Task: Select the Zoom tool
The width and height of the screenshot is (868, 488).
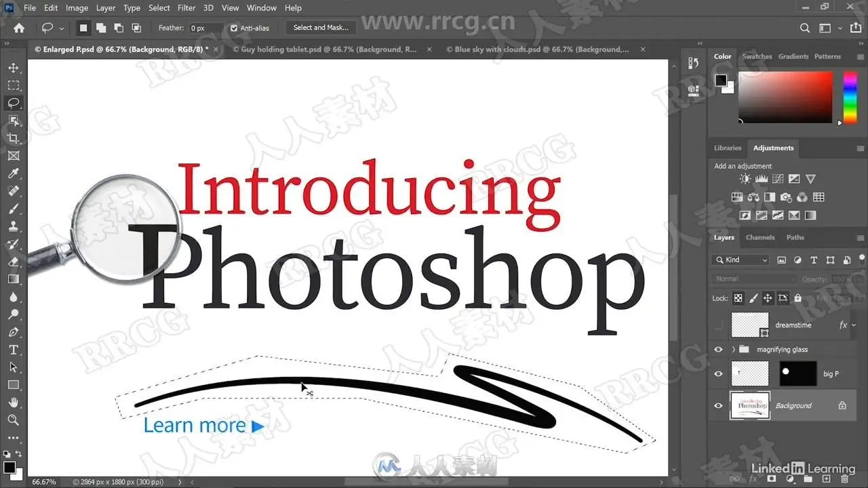Action: pos(13,420)
